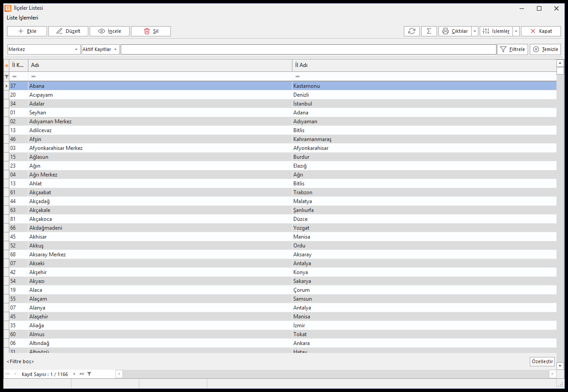Click the refresh list icon button
568x392 pixels.
click(x=412, y=31)
